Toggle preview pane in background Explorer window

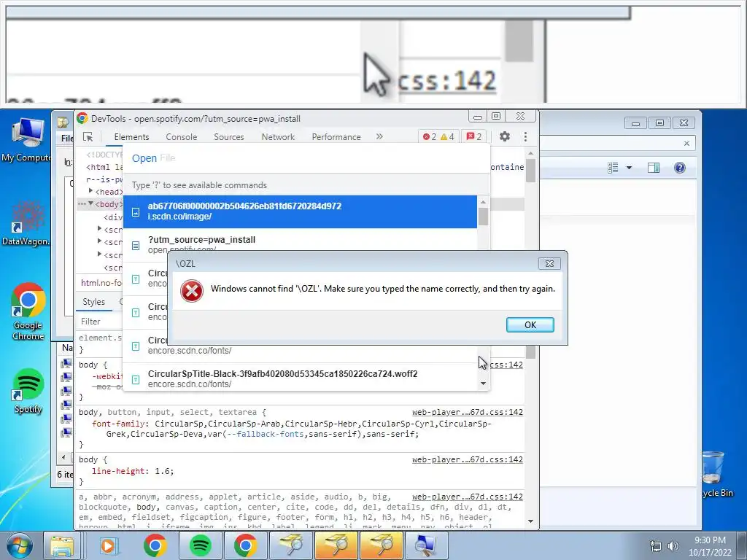click(x=654, y=168)
